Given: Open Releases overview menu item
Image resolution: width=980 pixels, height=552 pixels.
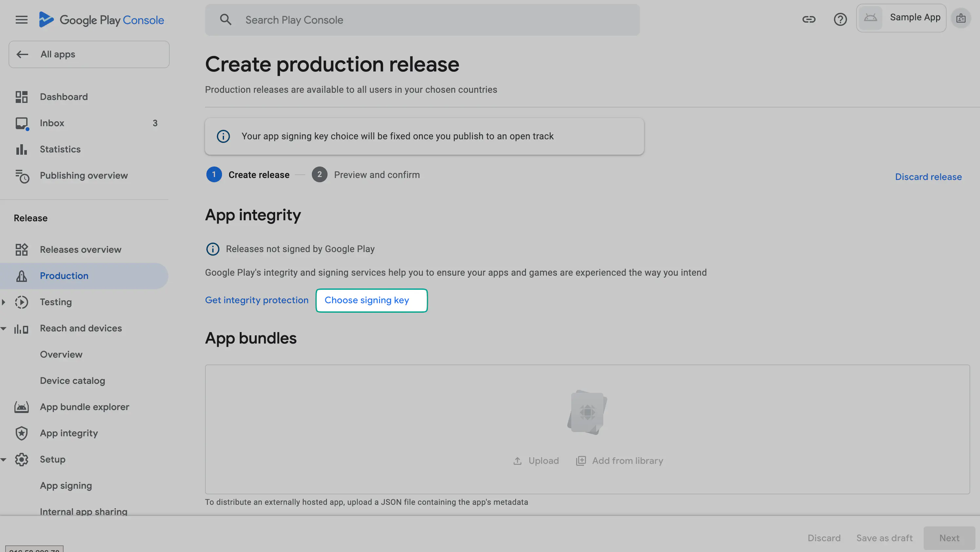Looking at the screenshot, I should (x=80, y=250).
